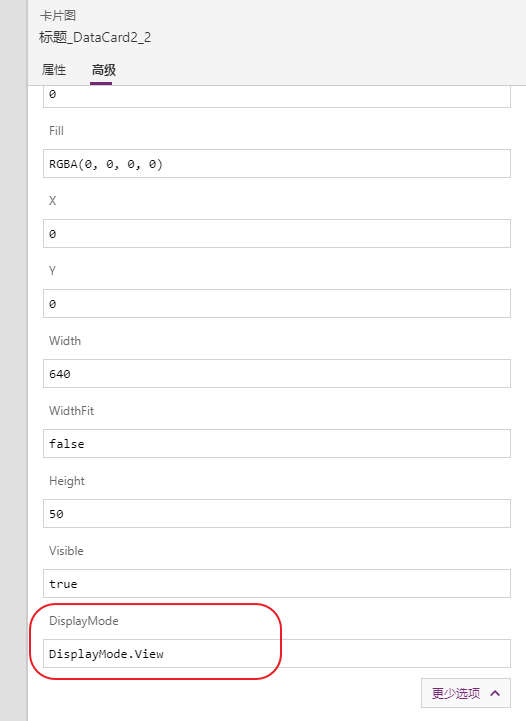Viewport: 526px width, 721px height.
Task: Edit the DisplayMode.View formula field
Action: tap(277, 653)
